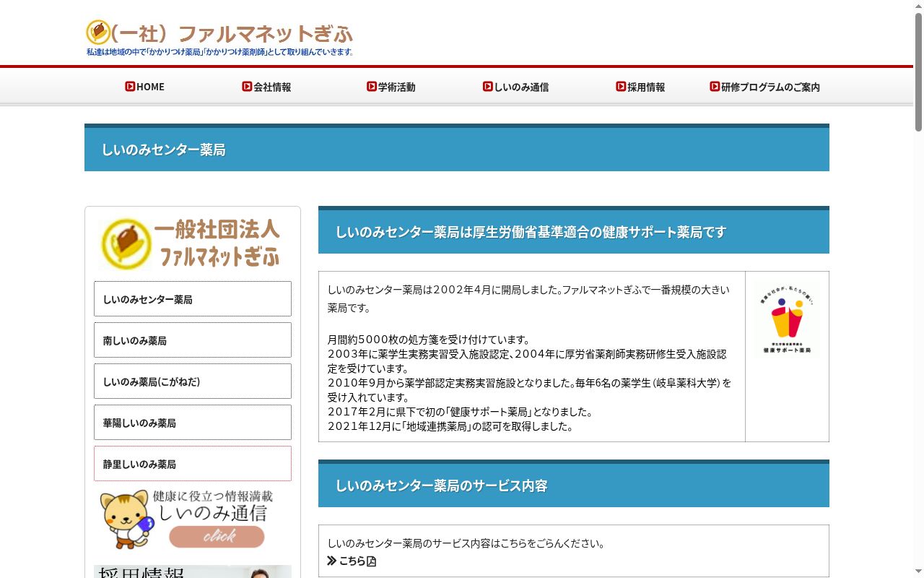This screenshot has height=578, width=924.
Task: Click the line starting 2021年12月に「地域連携薬局」
Action: [450, 426]
